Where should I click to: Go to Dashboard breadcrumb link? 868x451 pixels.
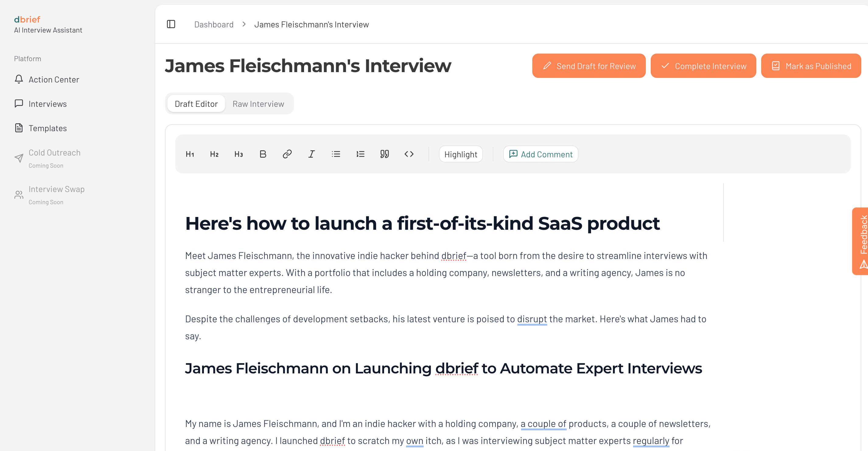[x=214, y=25]
